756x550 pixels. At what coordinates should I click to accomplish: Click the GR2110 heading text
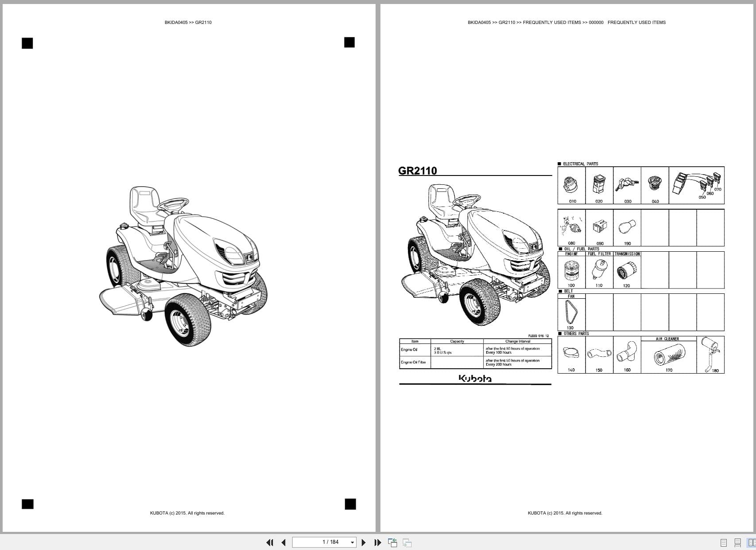coord(417,171)
